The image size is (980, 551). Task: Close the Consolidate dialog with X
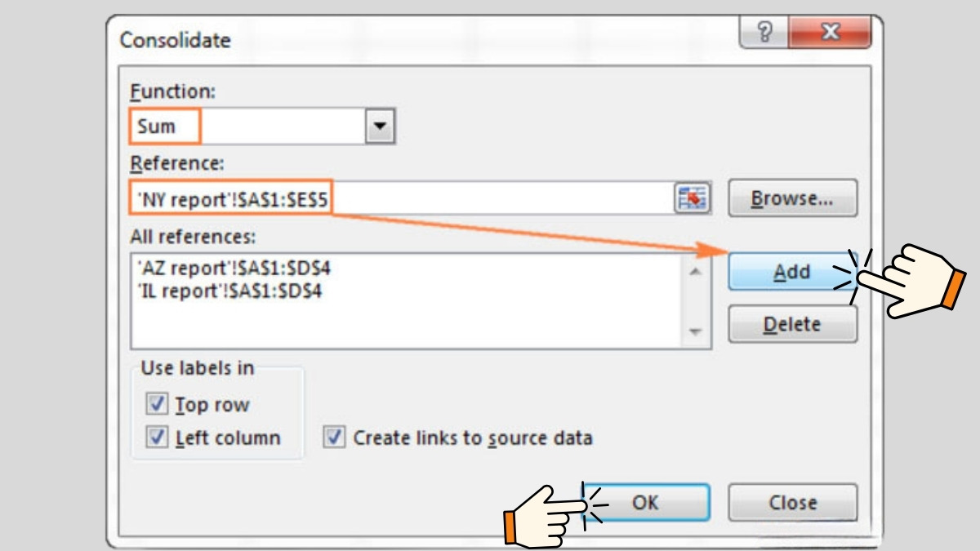(x=831, y=33)
